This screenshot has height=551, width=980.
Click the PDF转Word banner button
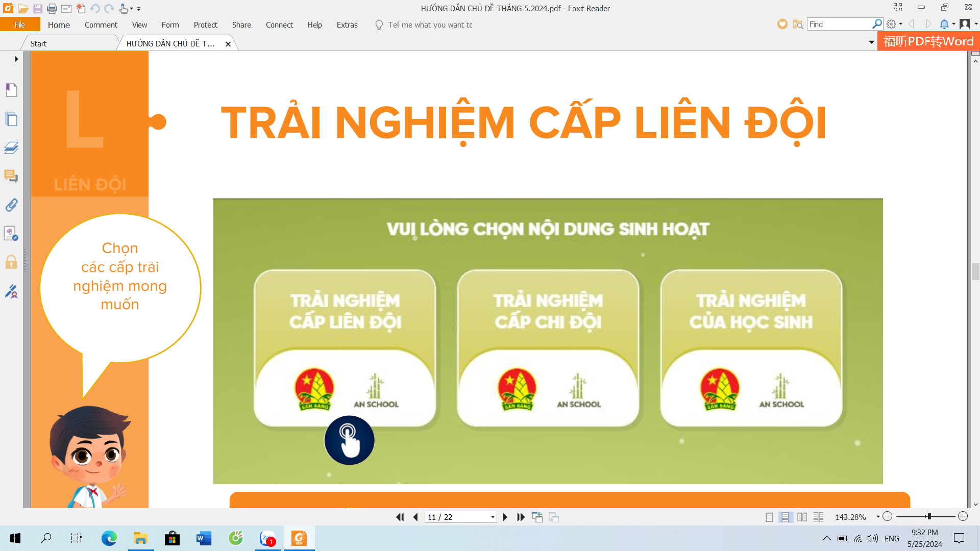[928, 41]
